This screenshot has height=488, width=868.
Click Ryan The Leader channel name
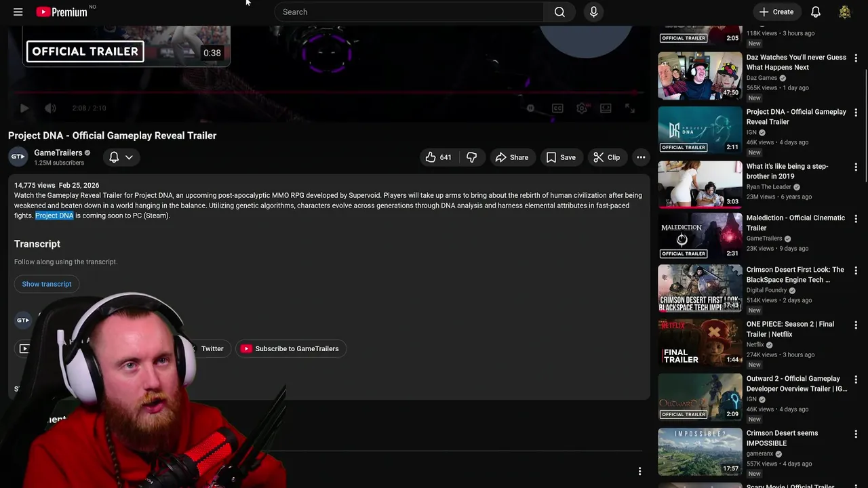pyautogui.click(x=769, y=187)
